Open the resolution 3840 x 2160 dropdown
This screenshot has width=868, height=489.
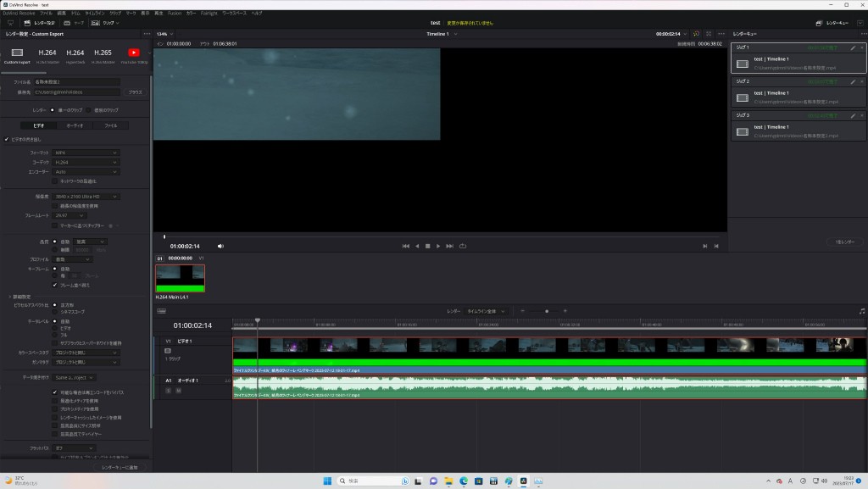(x=86, y=197)
